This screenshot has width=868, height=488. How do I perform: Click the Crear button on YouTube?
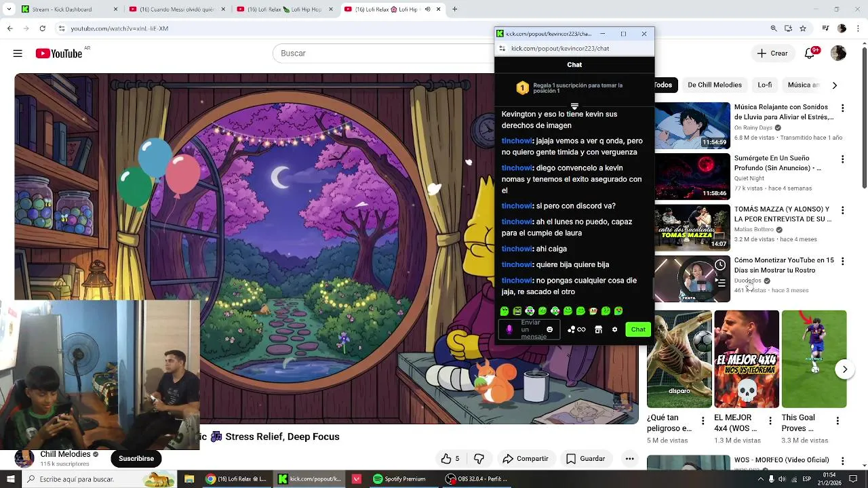772,53
